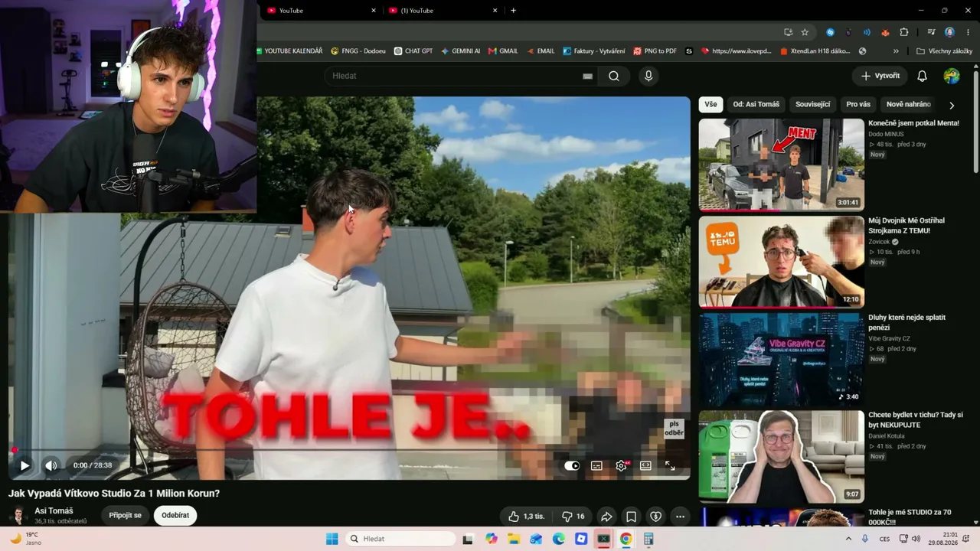
Task: Open the Asi Tomáš channel name
Action: pyautogui.click(x=54, y=510)
